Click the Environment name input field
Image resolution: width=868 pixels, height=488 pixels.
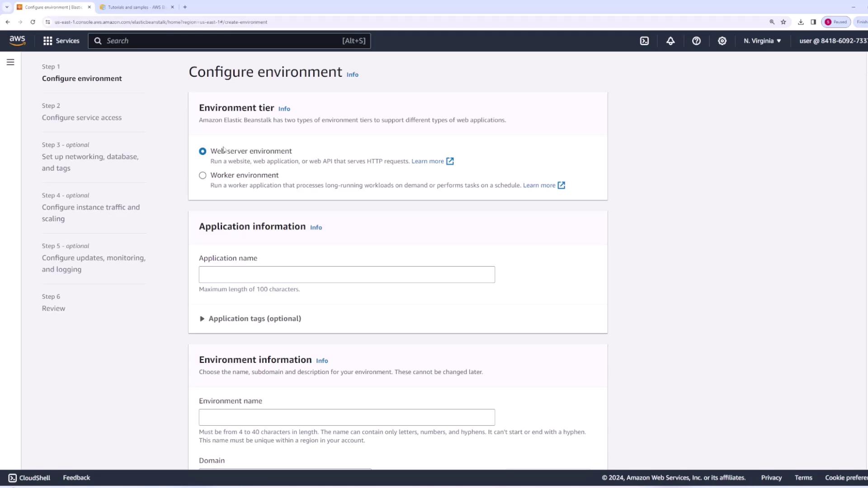pyautogui.click(x=347, y=418)
